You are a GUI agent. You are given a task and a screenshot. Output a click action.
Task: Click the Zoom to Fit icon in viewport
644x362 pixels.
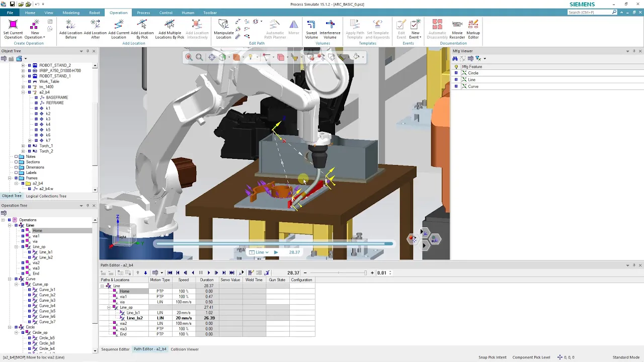tap(199, 57)
